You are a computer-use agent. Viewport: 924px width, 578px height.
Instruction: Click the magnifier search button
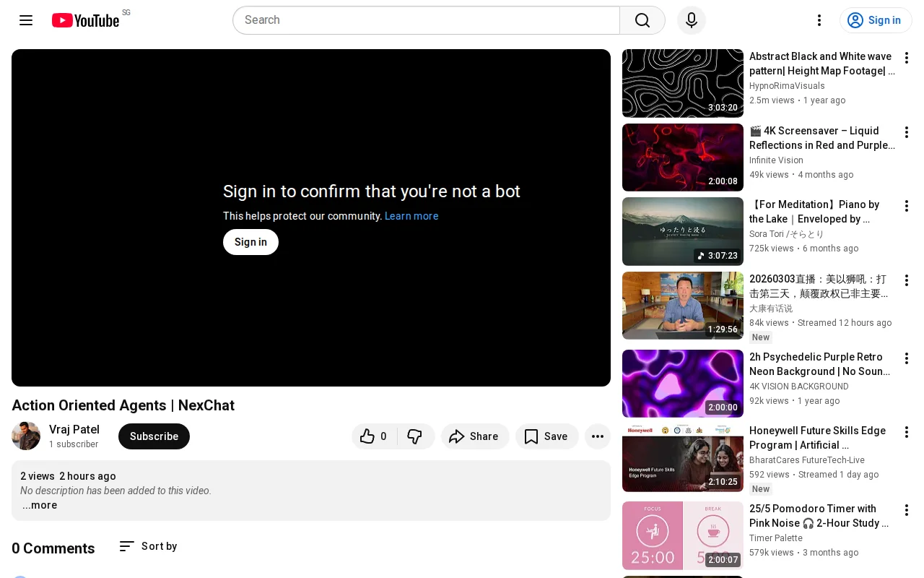(x=642, y=20)
